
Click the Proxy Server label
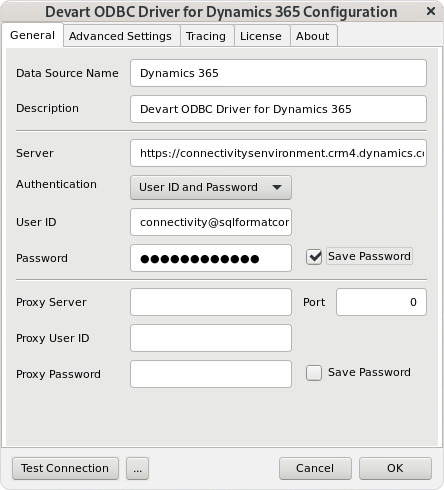click(51, 302)
